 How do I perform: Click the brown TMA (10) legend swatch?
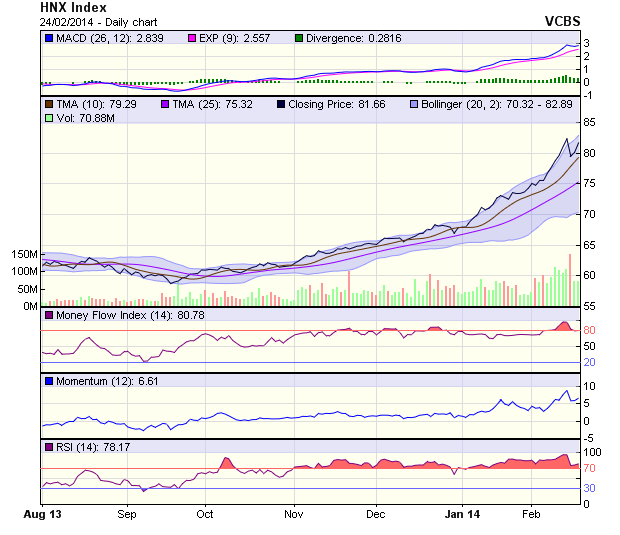[x=48, y=103]
